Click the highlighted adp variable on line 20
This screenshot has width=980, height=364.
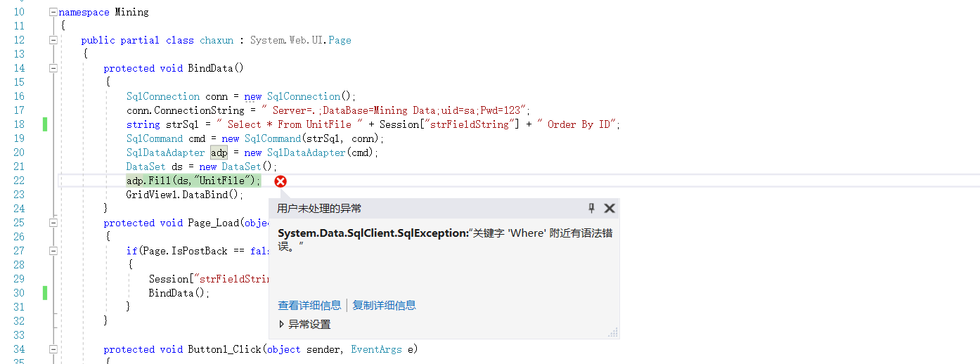tap(219, 152)
